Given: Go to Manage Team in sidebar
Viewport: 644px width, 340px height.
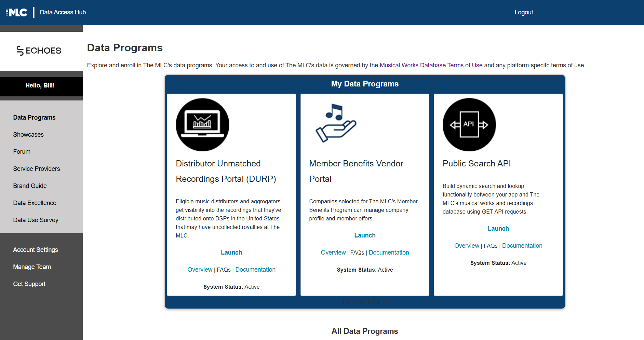Looking at the screenshot, I should tap(32, 267).
